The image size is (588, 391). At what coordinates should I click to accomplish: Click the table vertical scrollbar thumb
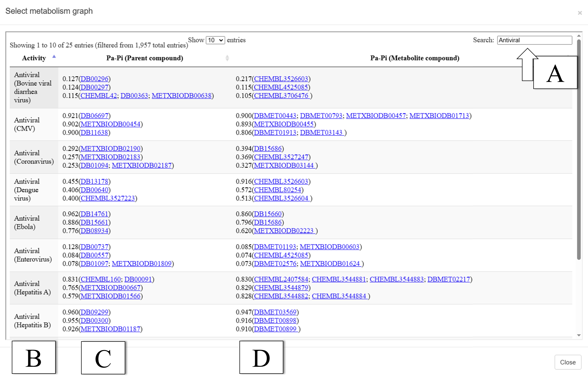click(x=579, y=149)
